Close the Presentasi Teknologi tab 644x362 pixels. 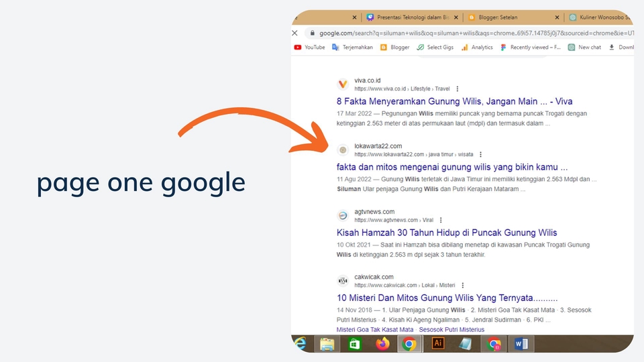point(456,17)
